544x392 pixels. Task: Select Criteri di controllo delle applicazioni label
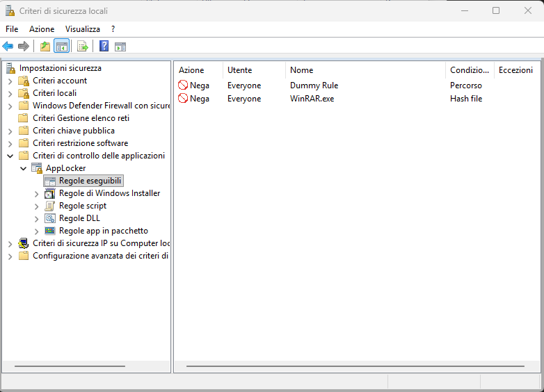click(x=99, y=156)
